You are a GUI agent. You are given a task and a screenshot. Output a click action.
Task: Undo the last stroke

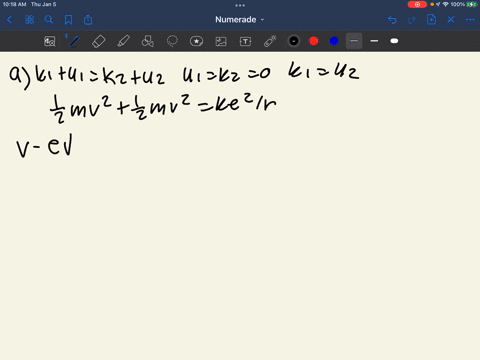392,20
